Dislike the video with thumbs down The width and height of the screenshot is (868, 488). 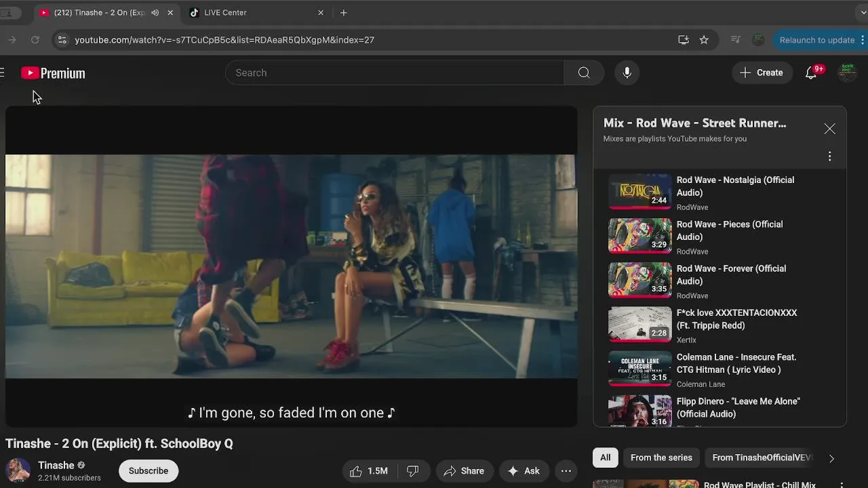(412, 471)
